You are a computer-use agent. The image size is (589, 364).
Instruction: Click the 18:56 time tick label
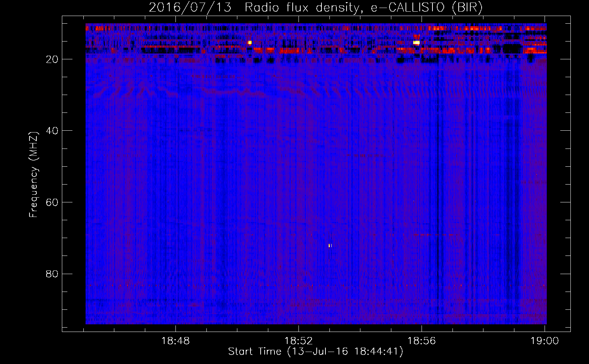[422, 341]
